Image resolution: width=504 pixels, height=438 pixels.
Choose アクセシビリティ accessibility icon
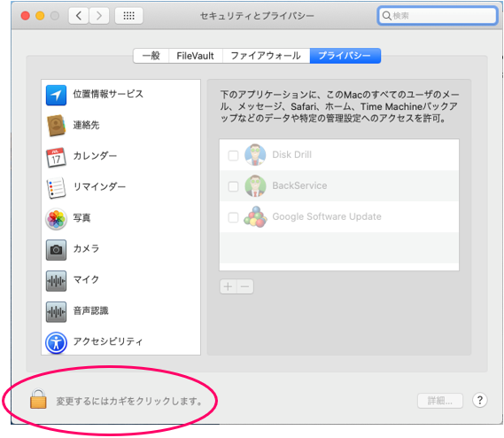pos(57,343)
